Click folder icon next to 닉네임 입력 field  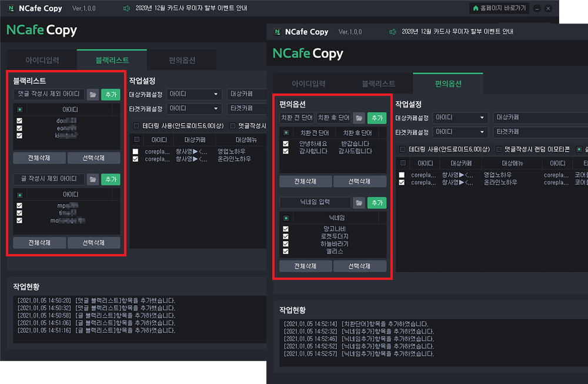[x=359, y=203]
